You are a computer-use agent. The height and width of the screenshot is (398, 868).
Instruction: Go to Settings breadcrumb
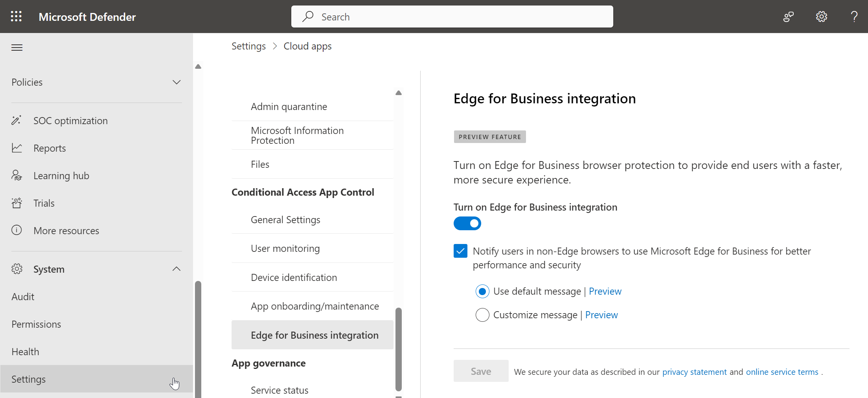248,46
